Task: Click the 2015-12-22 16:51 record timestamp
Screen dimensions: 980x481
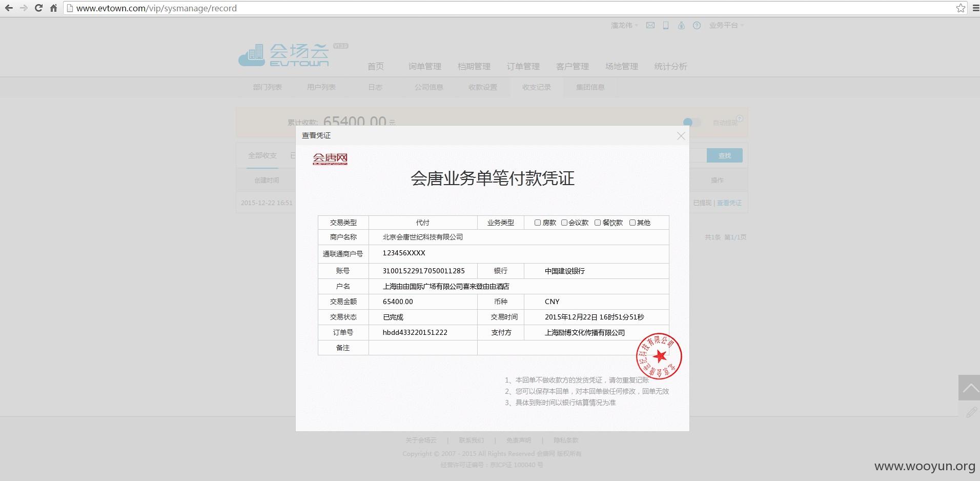Action: (x=267, y=203)
